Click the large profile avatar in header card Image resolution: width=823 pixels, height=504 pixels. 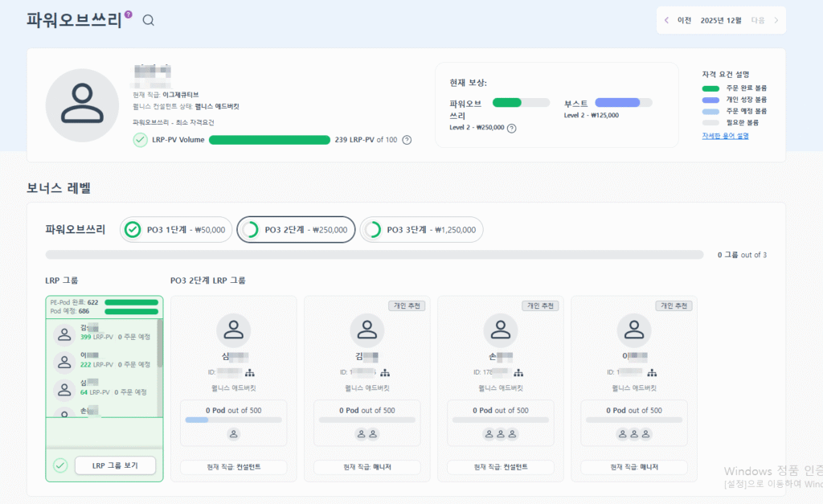82,105
